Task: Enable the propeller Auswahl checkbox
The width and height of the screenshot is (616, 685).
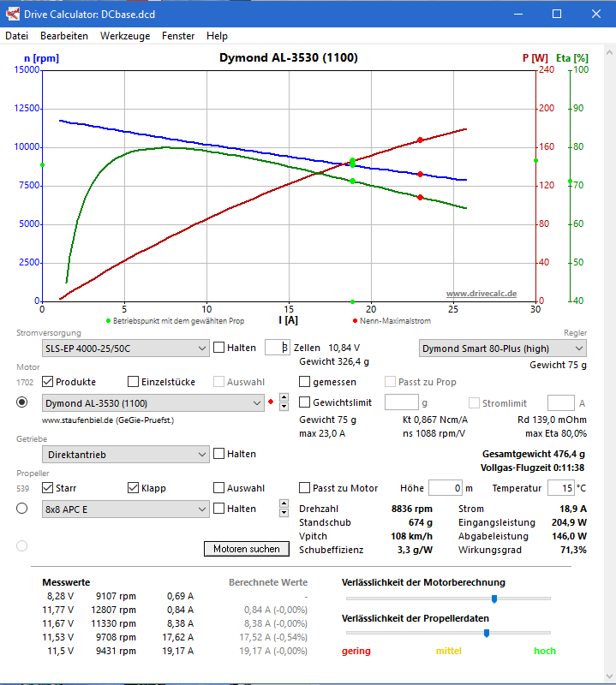Action: pos(219,488)
